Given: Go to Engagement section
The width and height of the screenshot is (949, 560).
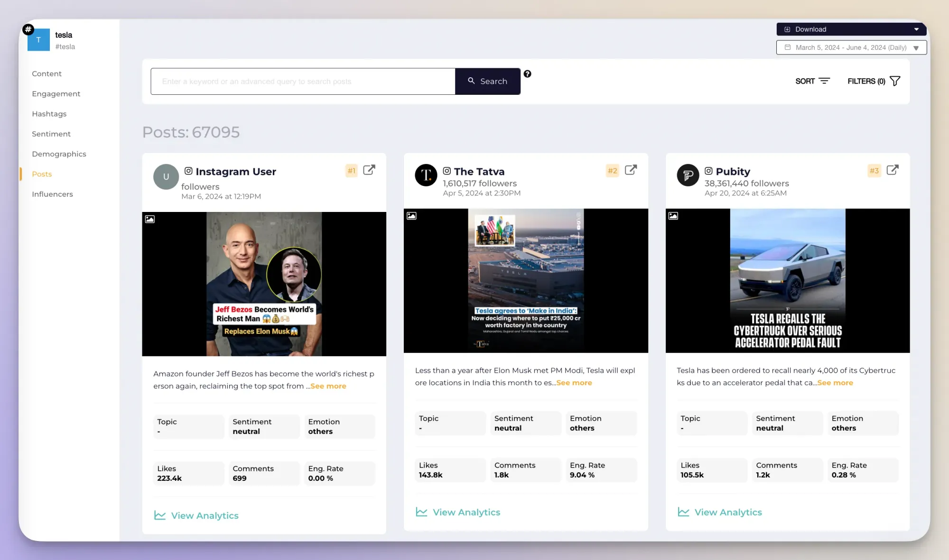Looking at the screenshot, I should 56,94.
